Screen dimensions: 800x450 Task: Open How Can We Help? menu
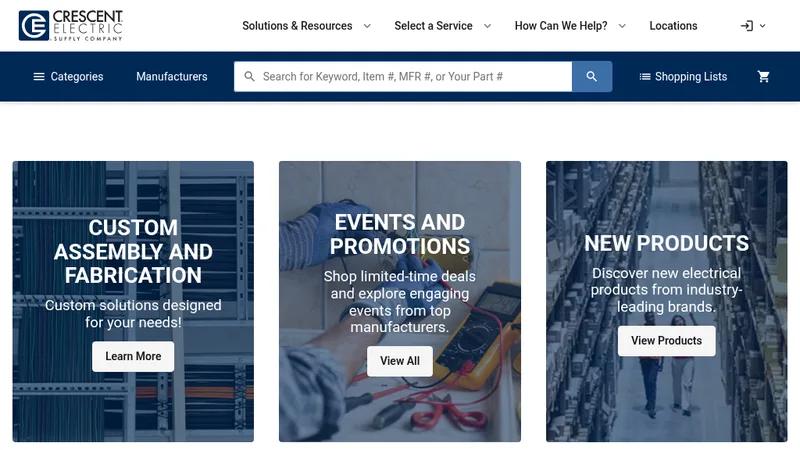[x=561, y=26]
